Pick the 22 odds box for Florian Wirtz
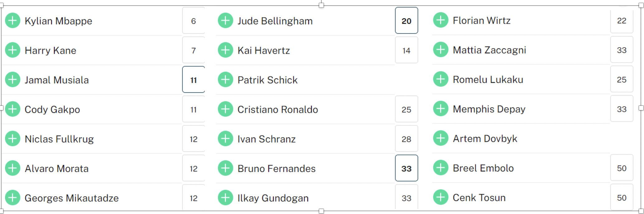The height and width of the screenshot is (214, 644). [x=622, y=21]
